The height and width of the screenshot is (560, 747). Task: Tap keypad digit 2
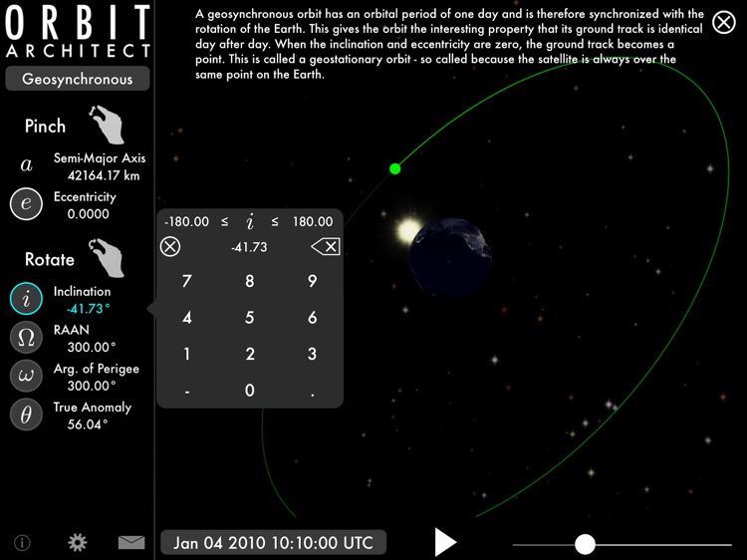click(x=250, y=354)
